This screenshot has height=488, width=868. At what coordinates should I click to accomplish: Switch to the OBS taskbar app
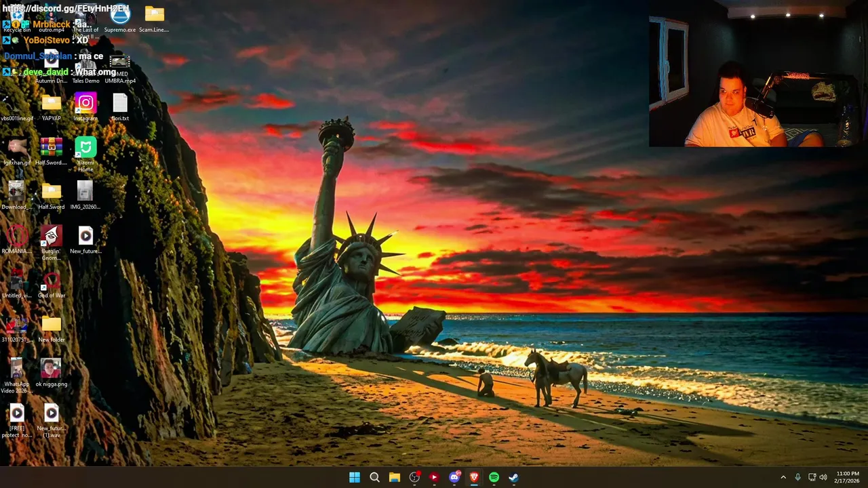[414, 477]
